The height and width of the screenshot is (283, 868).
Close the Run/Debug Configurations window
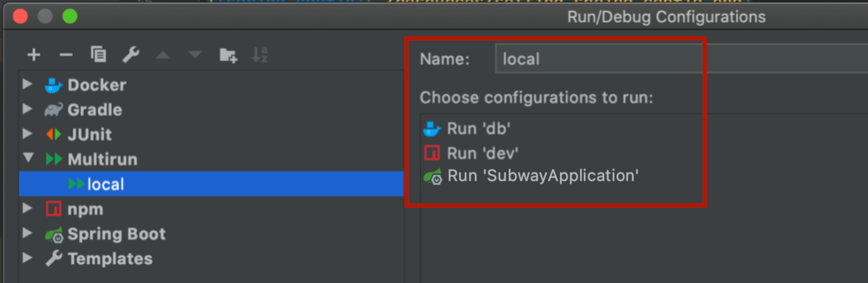20,16
